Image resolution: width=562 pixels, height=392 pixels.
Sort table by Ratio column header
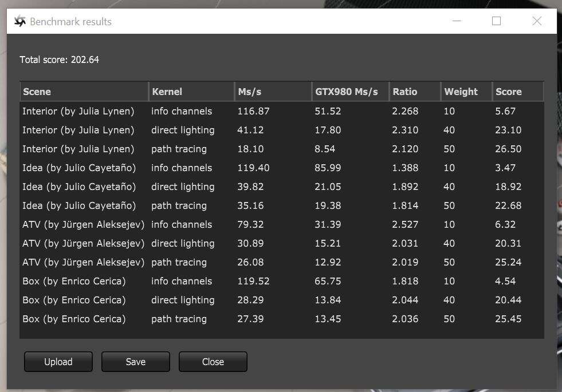[x=414, y=92]
